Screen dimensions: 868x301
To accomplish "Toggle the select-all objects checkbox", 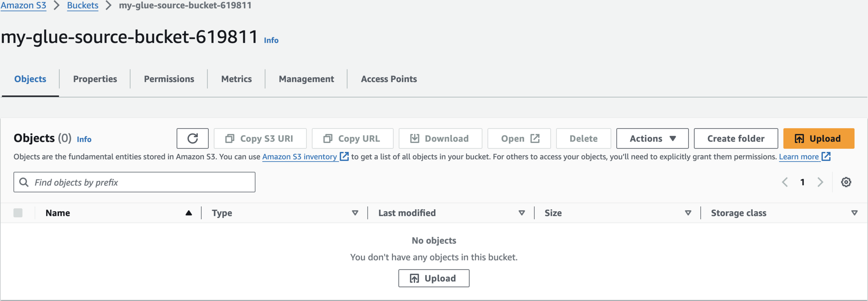I will click(x=18, y=213).
